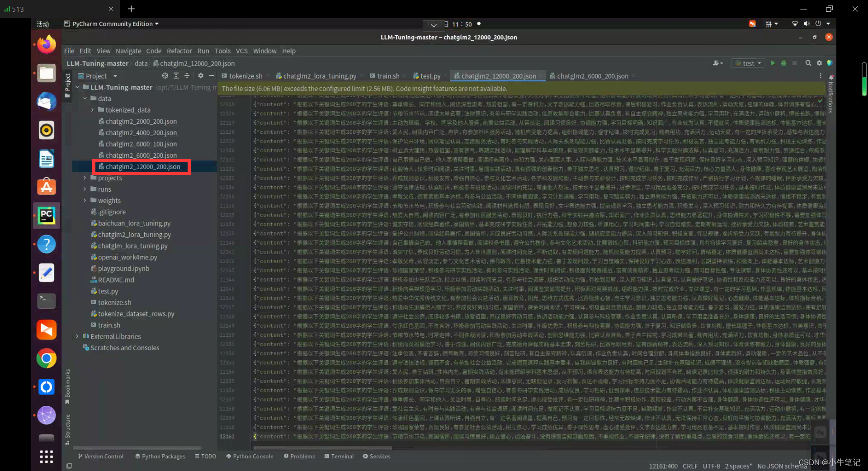
Task: Open the test run configuration dropdown
Action: tap(748, 63)
